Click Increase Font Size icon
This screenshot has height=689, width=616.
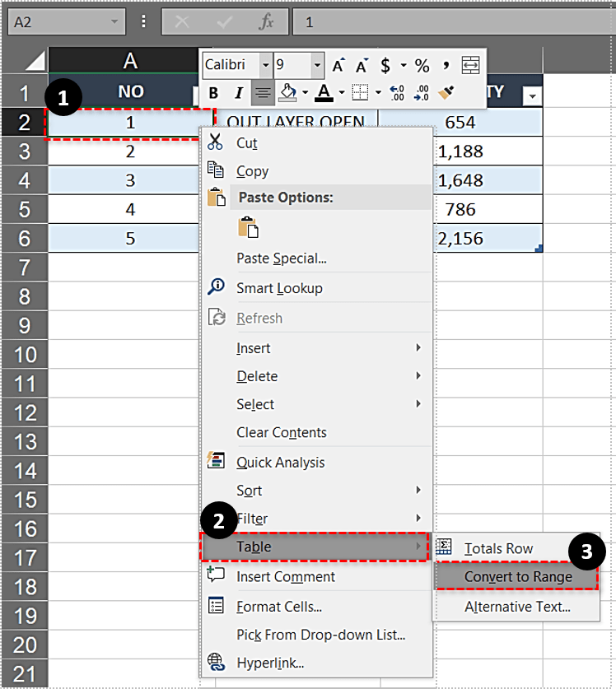338,65
